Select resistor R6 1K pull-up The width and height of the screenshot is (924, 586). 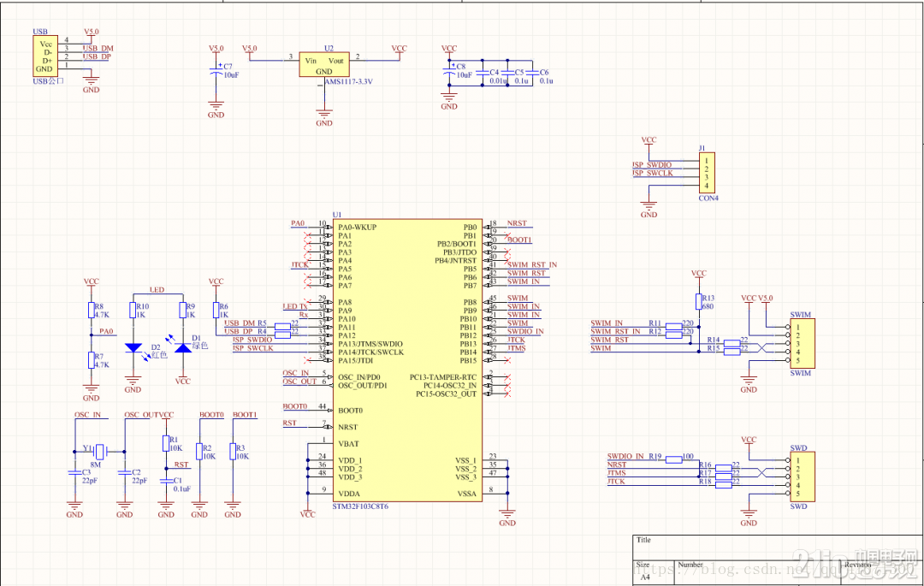(216, 311)
